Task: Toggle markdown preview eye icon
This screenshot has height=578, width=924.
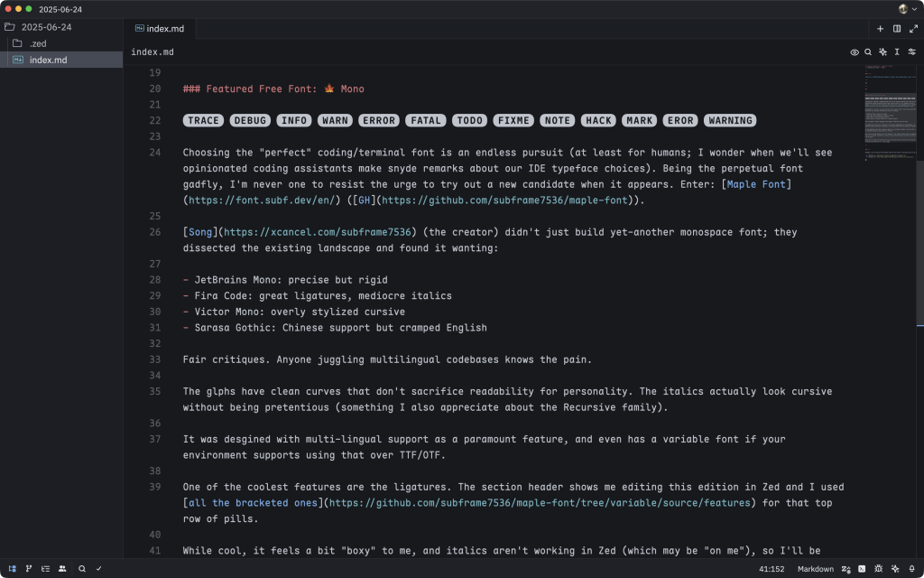Action: (x=855, y=52)
